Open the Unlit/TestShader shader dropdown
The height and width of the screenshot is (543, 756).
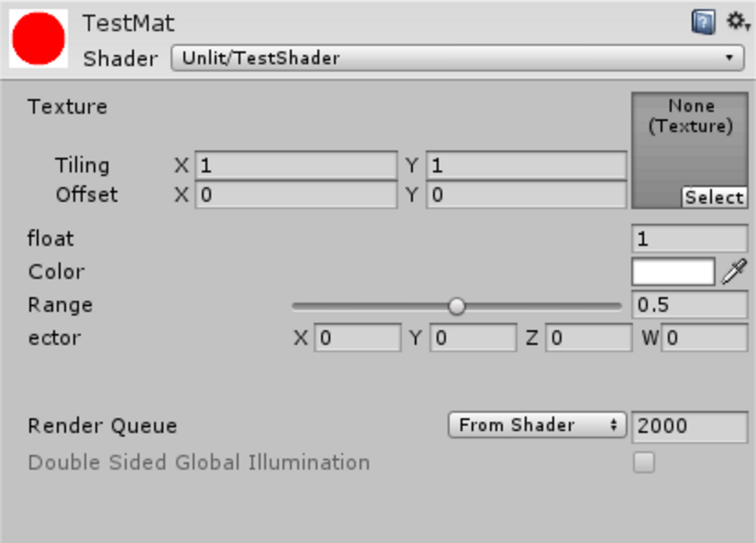pyautogui.click(x=457, y=58)
